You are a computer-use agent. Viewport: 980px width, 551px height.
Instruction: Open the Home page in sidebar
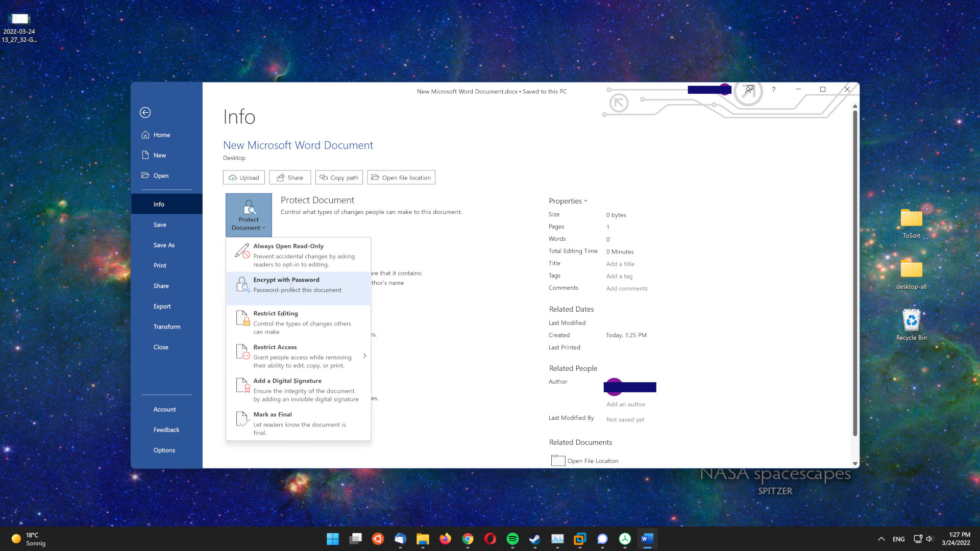click(166, 135)
